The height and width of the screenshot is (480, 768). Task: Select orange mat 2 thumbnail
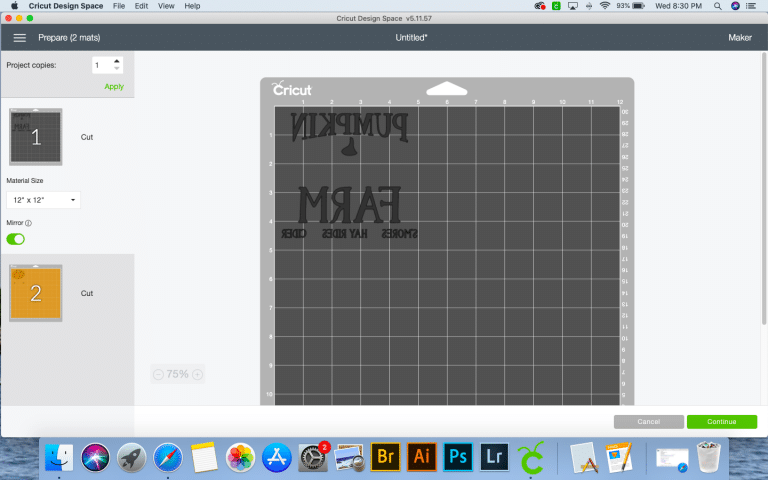[36, 293]
